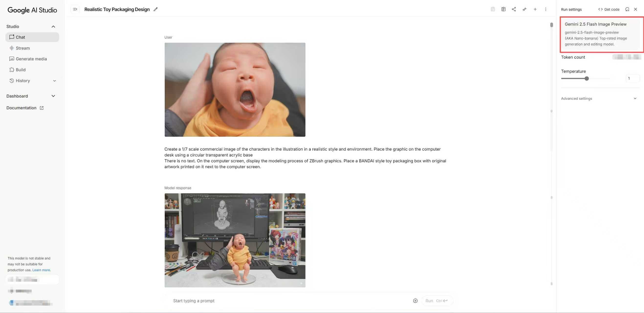Expand the Dashboard section
The width and height of the screenshot is (644, 313).
53,96
